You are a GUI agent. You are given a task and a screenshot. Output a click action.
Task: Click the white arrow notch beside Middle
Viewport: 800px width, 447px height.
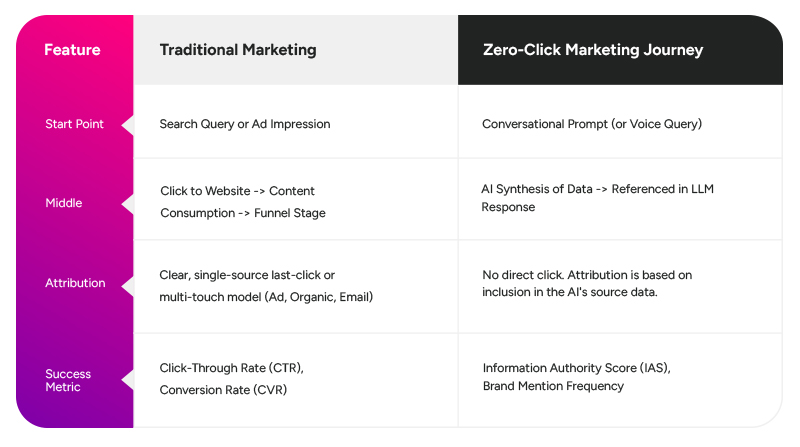tap(127, 203)
